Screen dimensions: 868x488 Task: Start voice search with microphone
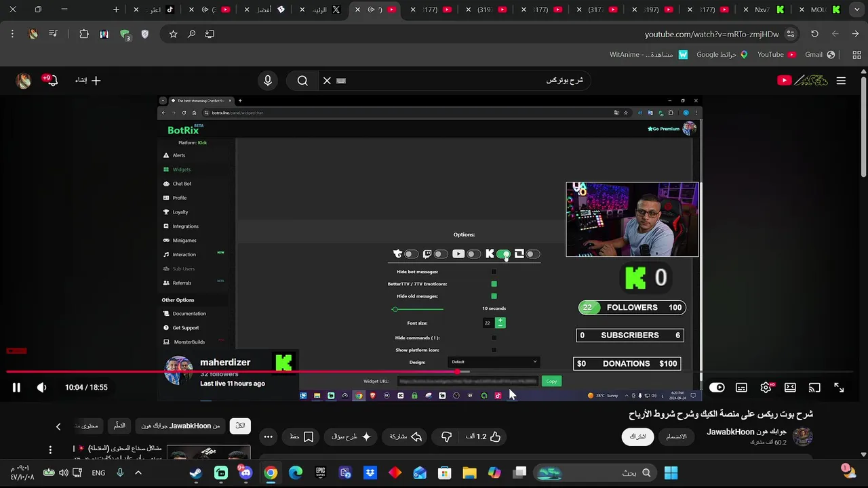coord(268,81)
